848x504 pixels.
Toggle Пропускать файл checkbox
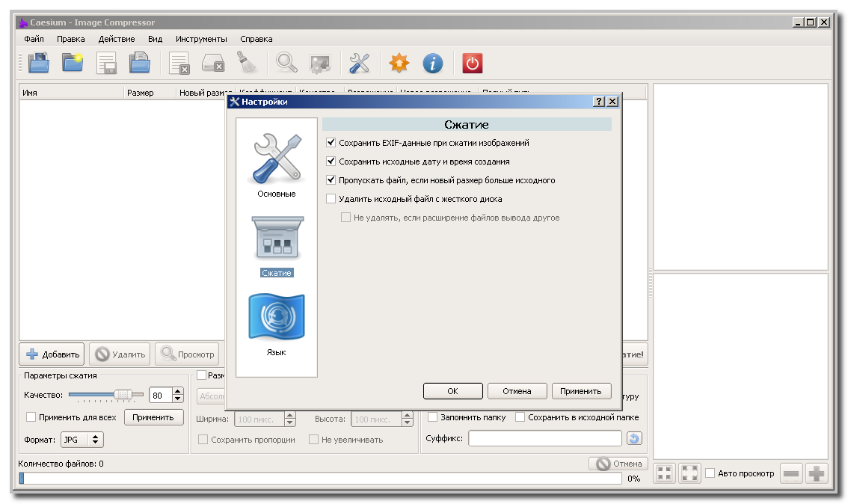331,180
